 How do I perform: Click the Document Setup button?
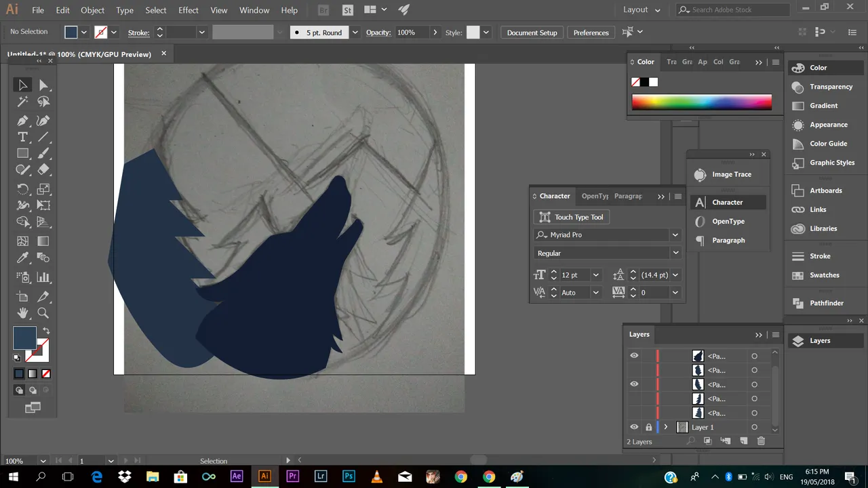(532, 33)
